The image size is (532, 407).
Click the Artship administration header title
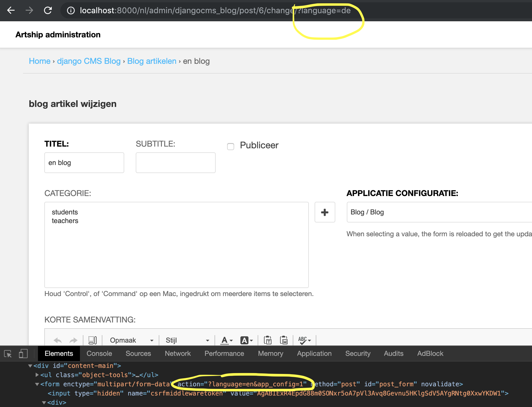(58, 34)
